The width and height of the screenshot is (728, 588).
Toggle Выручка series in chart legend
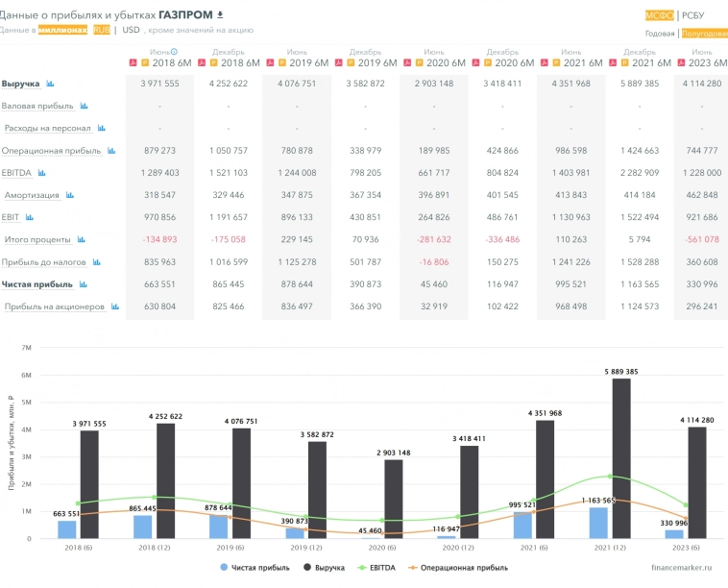tap(309, 568)
